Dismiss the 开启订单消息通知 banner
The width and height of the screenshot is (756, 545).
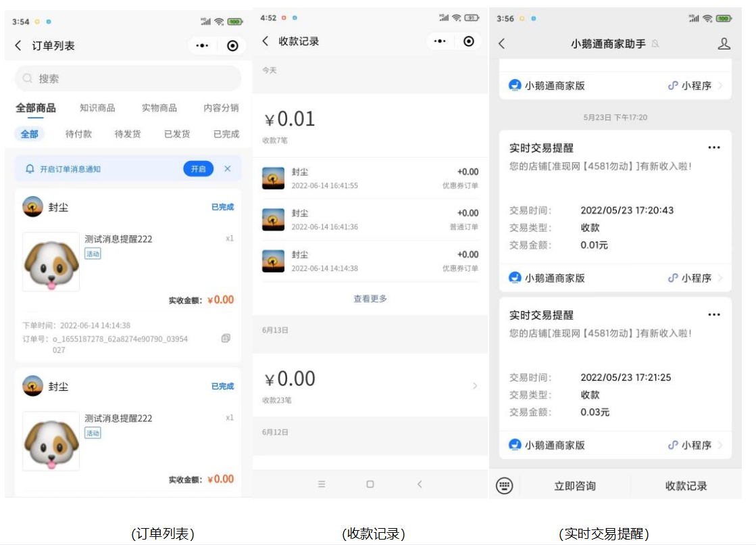(x=228, y=168)
